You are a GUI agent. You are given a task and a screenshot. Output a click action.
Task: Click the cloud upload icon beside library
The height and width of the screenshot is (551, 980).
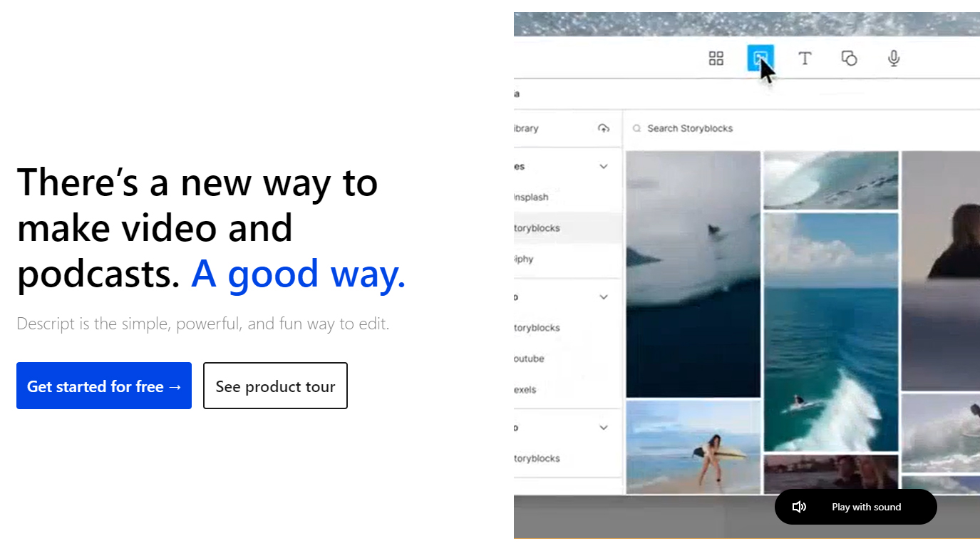[604, 128]
